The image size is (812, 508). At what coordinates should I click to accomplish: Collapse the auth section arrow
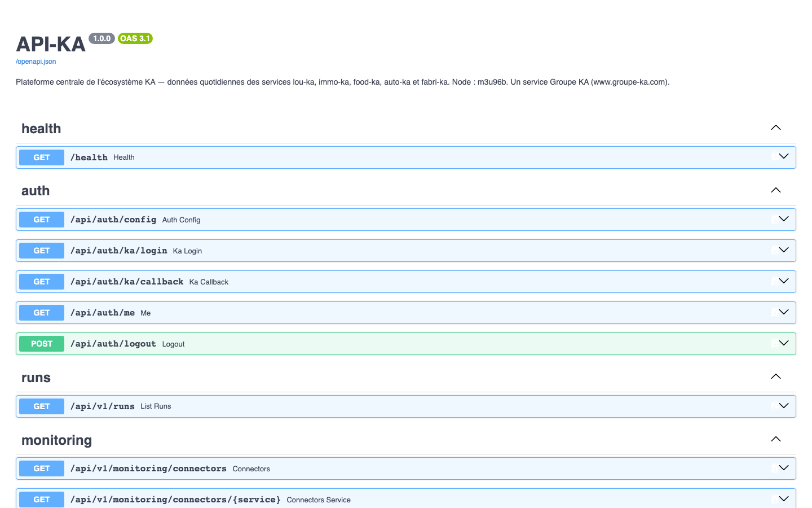(776, 190)
